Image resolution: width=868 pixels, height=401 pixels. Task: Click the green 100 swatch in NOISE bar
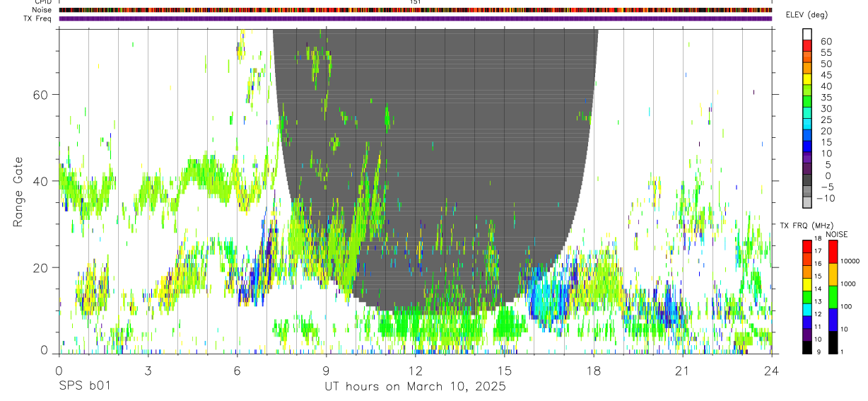coord(833,297)
